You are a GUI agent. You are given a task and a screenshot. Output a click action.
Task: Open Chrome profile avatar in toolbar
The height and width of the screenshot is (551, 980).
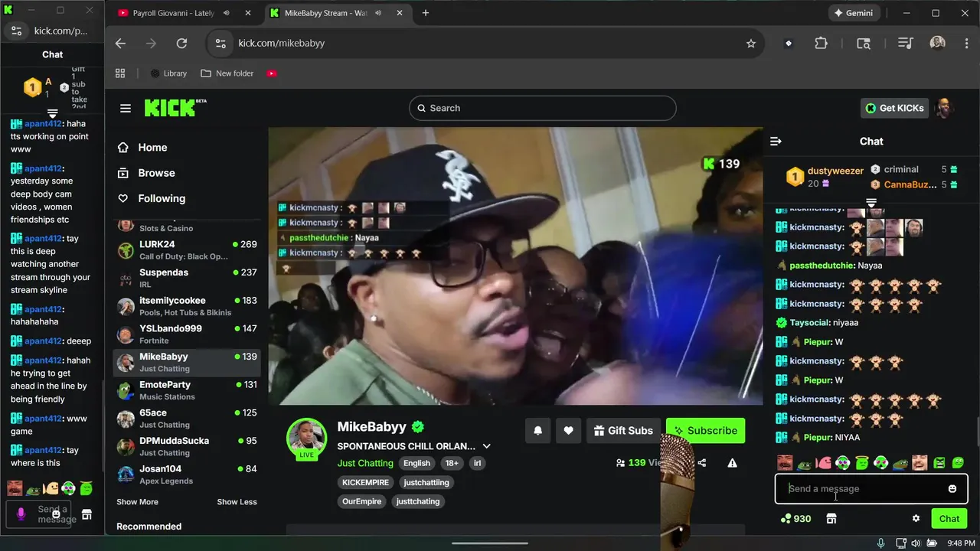point(937,44)
